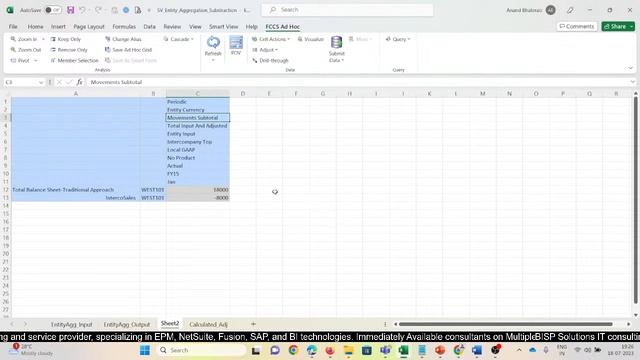Click the Windows Start button
The height and width of the screenshot is (360, 640).
[145, 350]
